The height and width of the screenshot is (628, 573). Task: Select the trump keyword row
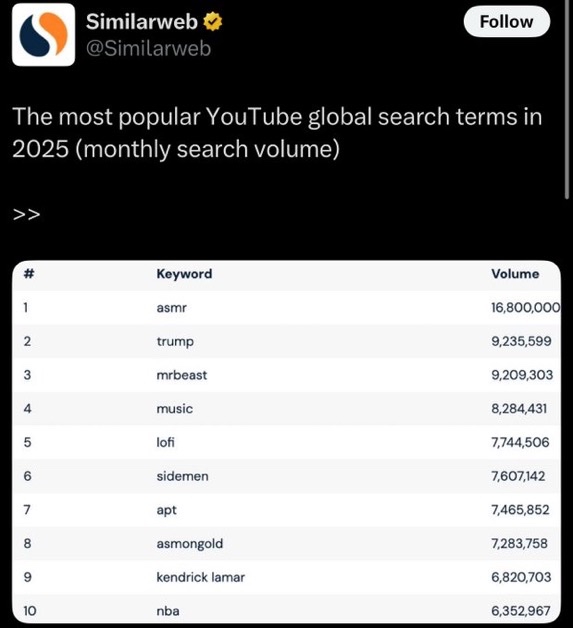pos(286,341)
